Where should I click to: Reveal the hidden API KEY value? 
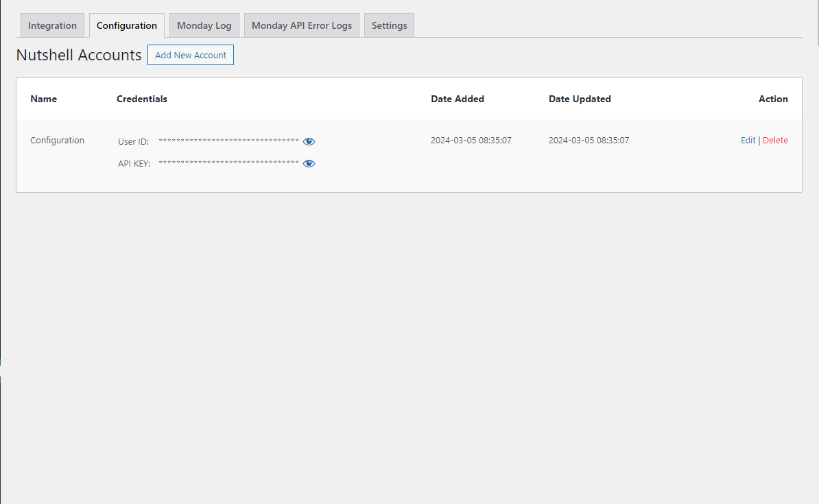[x=309, y=163]
